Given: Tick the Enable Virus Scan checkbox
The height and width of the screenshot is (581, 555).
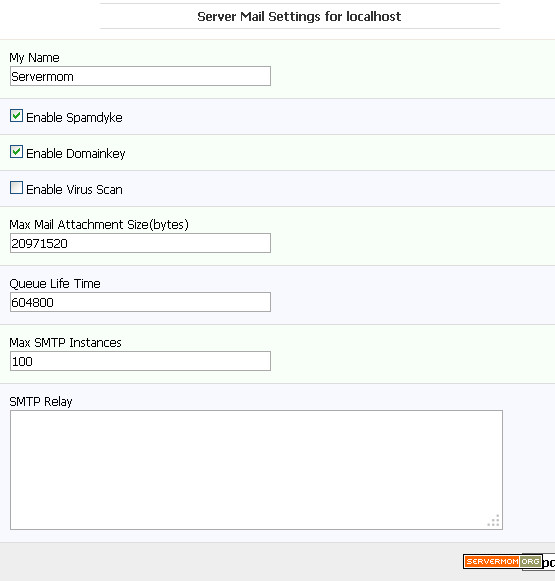Looking at the screenshot, I should point(16,188).
